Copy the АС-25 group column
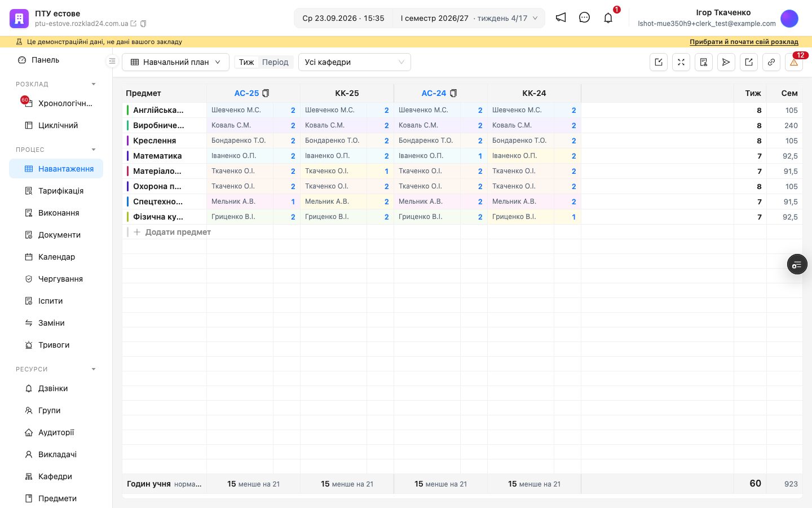The image size is (812, 508). 266,93
